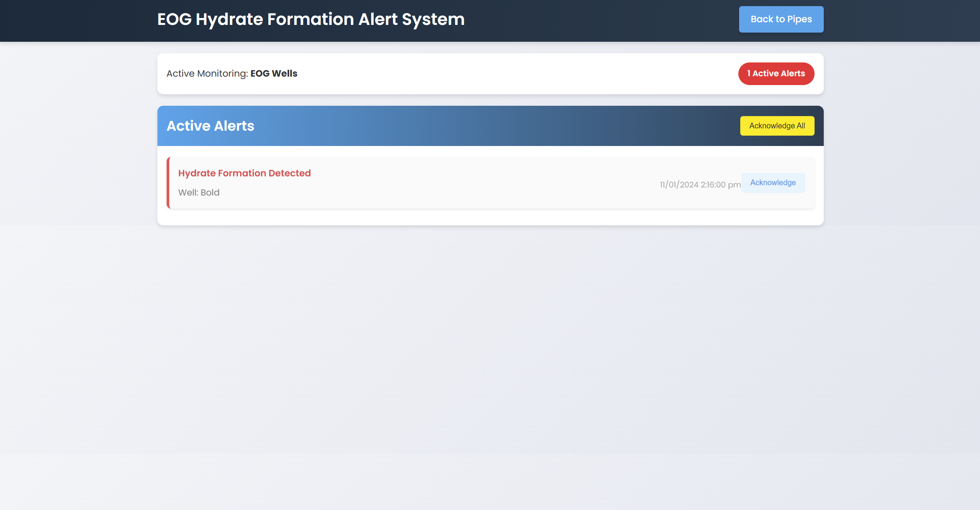Click white padding beneath the alert card
Viewport: 980px width, 510px height.
click(490, 217)
